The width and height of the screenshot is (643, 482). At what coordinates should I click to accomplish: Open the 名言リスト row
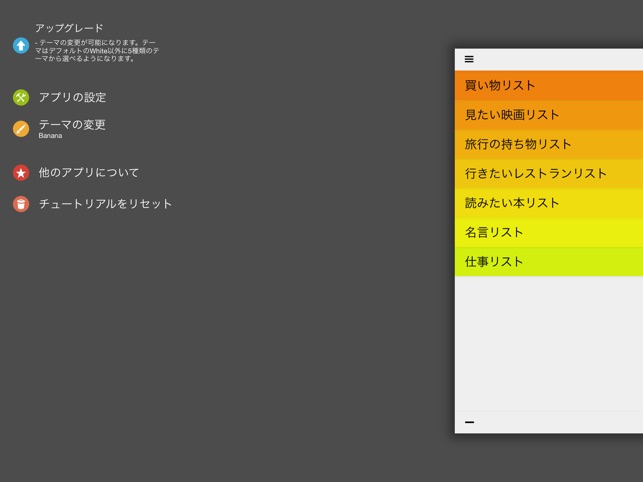pos(549,233)
